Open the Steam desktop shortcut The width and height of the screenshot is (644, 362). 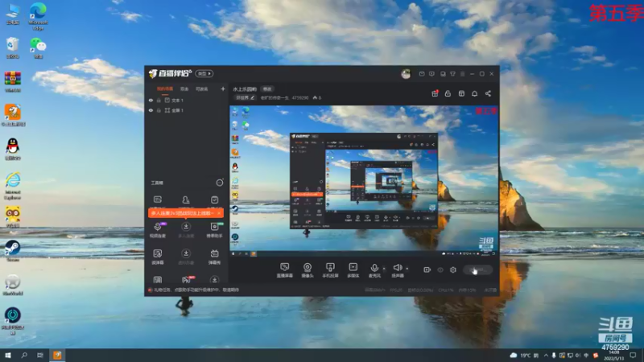click(13, 250)
